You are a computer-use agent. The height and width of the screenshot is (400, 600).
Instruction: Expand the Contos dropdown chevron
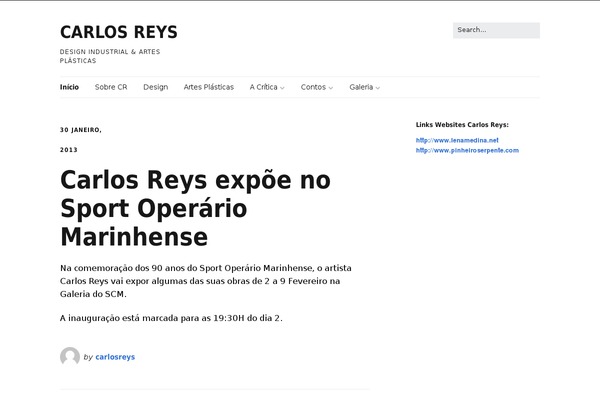pyautogui.click(x=331, y=88)
